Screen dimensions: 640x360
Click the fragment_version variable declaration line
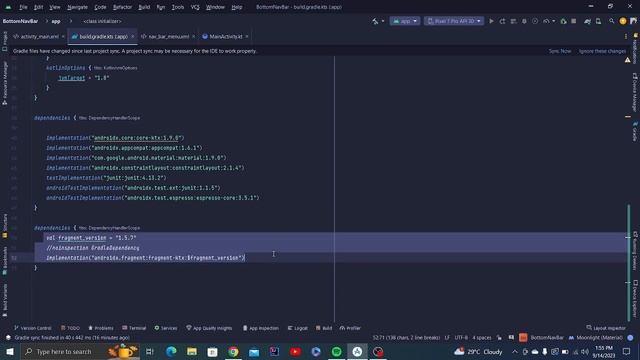tap(91, 238)
